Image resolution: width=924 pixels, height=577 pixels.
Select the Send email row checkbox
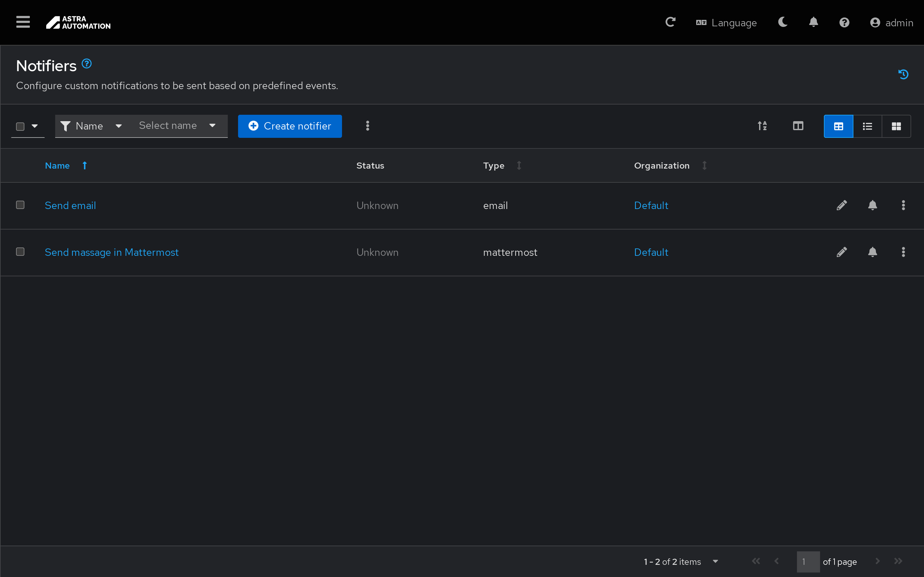(x=20, y=205)
